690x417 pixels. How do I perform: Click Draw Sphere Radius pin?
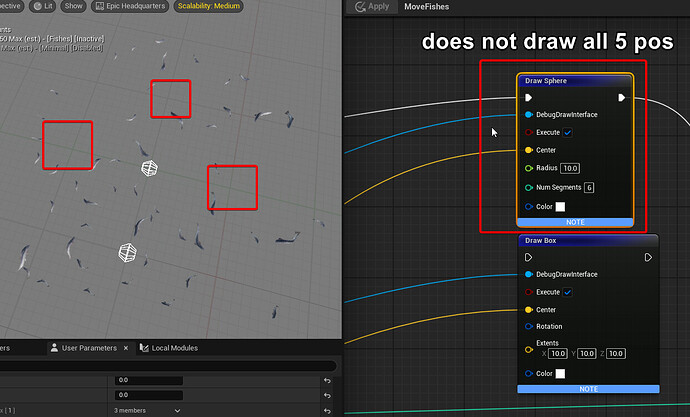(x=529, y=168)
